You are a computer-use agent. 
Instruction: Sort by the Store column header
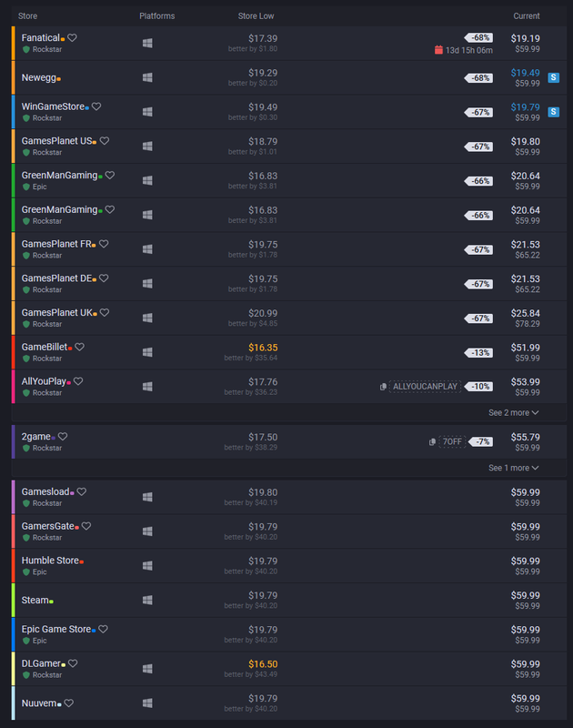(28, 16)
